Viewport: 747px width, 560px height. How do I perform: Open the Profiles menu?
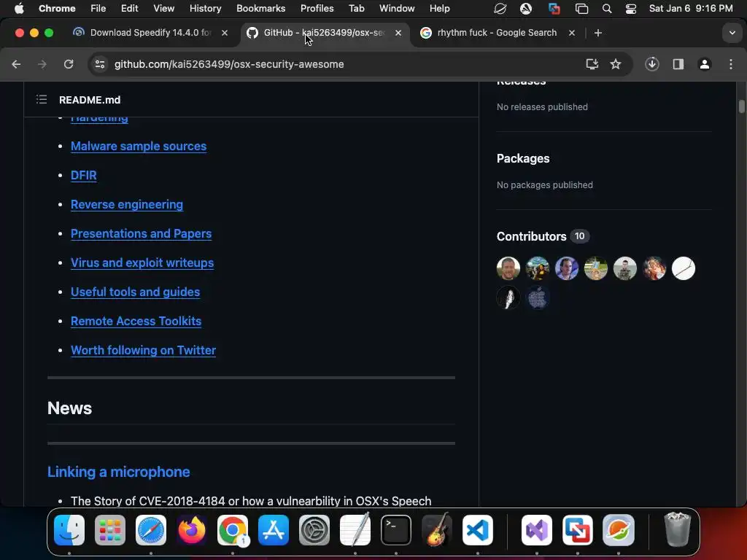[x=317, y=8]
